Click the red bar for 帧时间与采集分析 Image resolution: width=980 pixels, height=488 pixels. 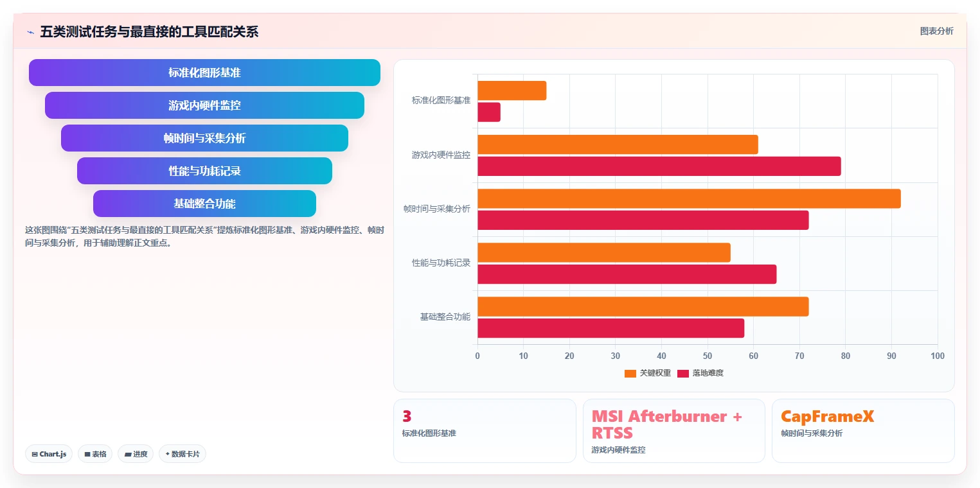pos(643,220)
